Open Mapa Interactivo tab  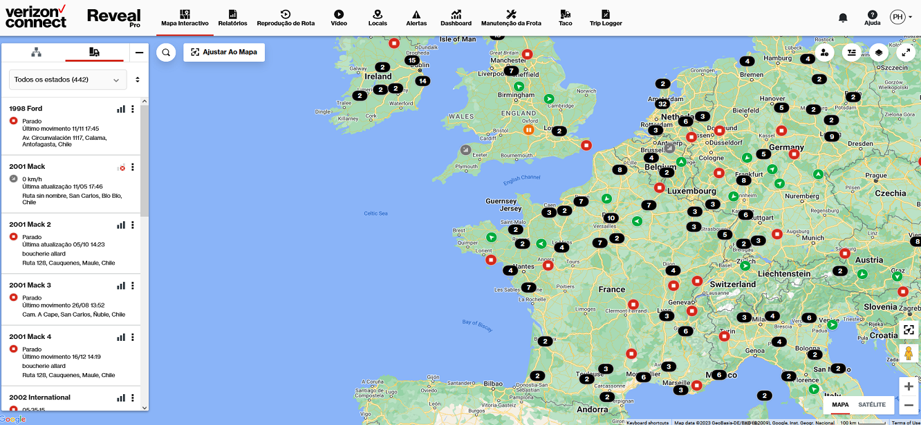tap(184, 18)
